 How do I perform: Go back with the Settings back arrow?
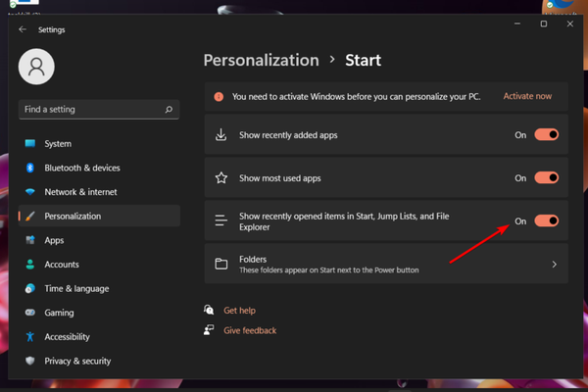pos(23,29)
